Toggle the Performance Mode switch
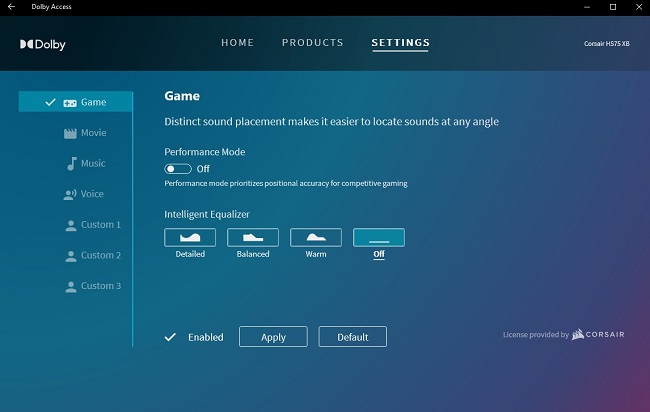Screen dimensions: 650x412 (x=178, y=169)
